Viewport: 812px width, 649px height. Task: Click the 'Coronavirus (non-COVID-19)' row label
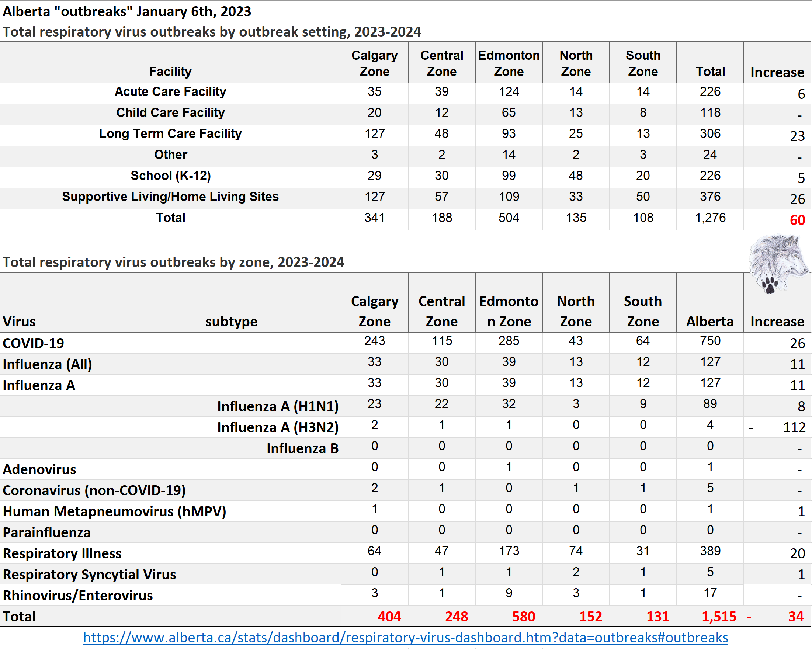pyautogui.click(x=94, y=491)
